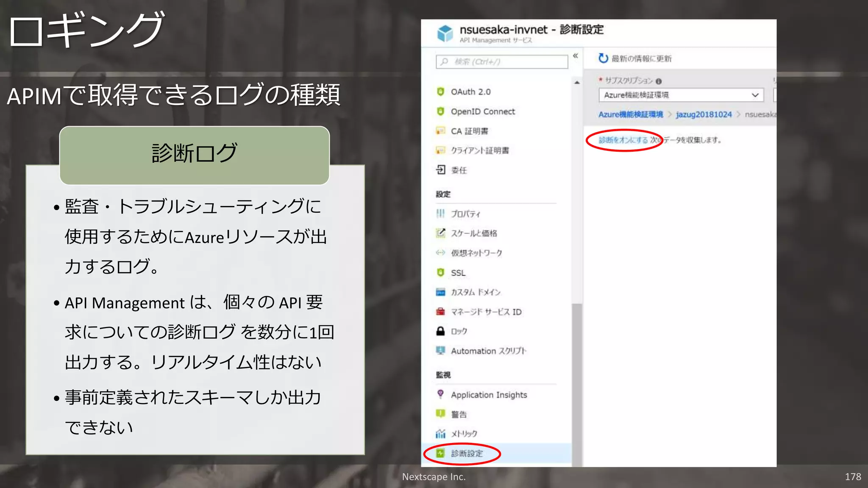Click 最新の情報に更新 refresh button

pyautogui.click(x=635, y=58)
